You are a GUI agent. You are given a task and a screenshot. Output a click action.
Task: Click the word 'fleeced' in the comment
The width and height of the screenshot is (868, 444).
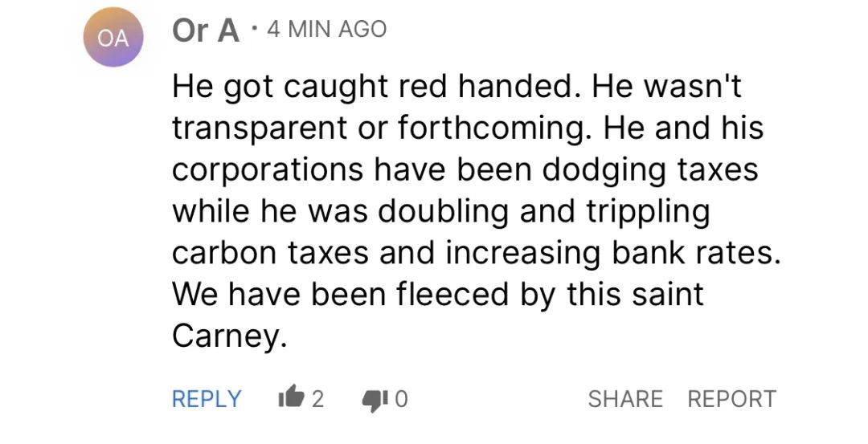tap(452, 294)
